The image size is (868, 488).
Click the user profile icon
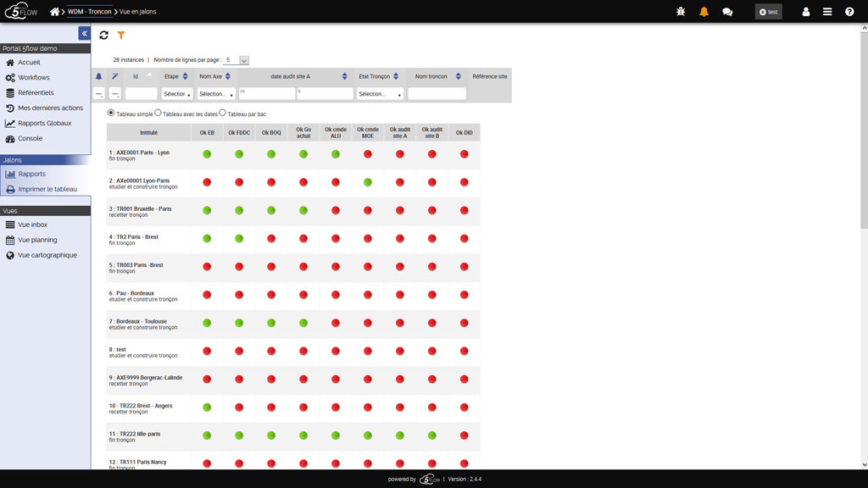(805, 12)
